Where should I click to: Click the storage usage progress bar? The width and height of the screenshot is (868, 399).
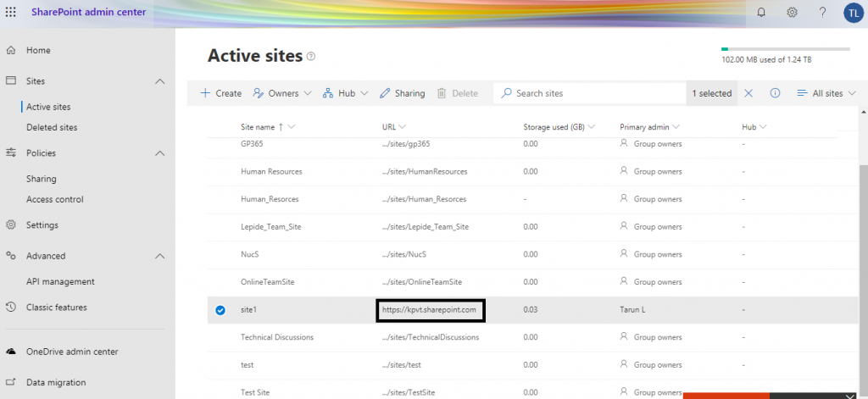pyautogui.click(x=785, y=49)
